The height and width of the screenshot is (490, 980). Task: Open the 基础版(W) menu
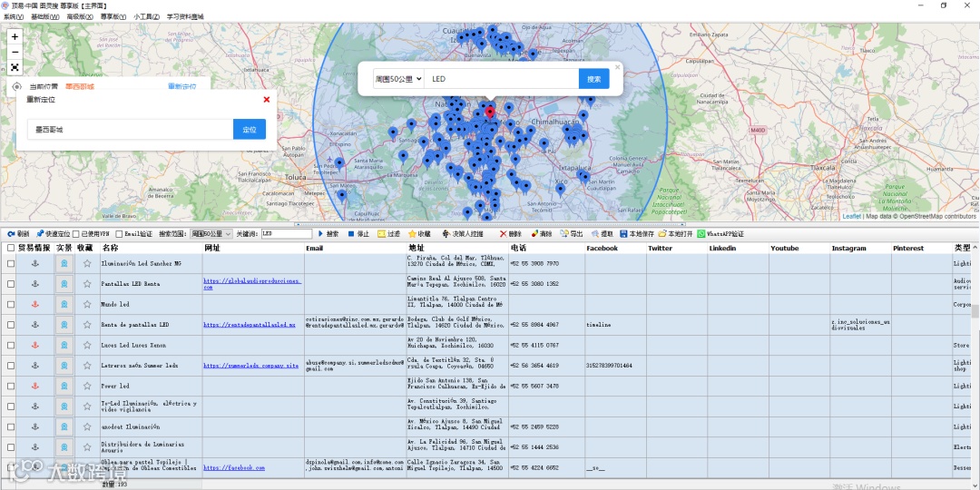click(45, 16)
